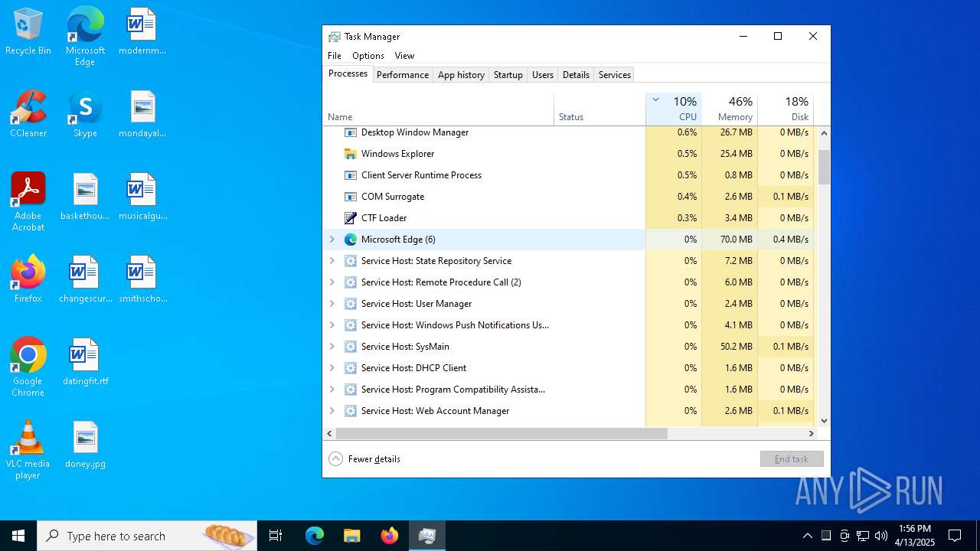The width and height of the screenshot is (980, 551).
Task: Open CCleaner desktop shortcut
Action: coord(28,115)
